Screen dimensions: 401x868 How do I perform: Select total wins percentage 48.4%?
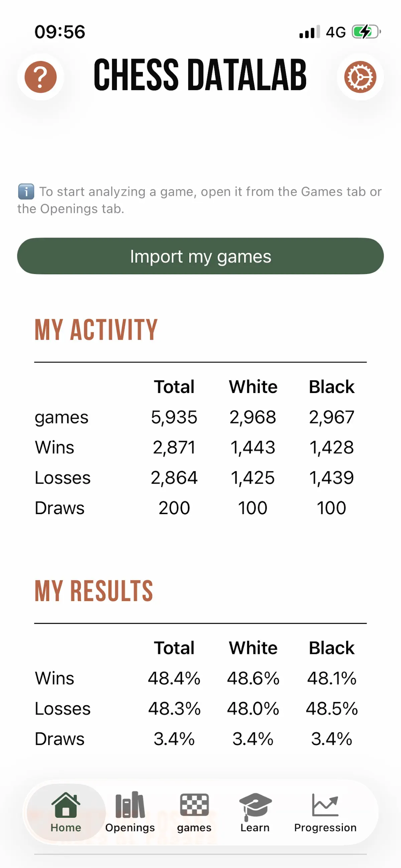174,678
